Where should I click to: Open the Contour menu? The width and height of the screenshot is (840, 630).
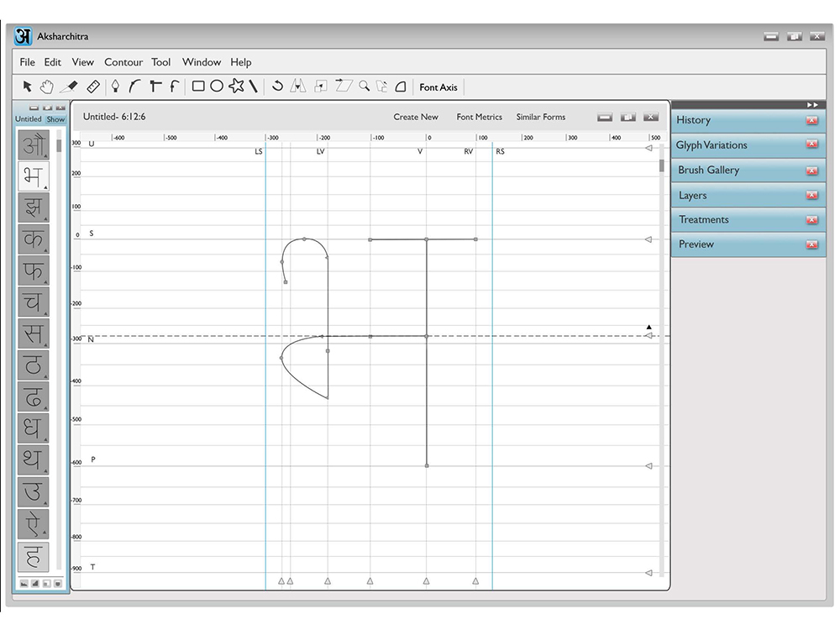point(123,62)
